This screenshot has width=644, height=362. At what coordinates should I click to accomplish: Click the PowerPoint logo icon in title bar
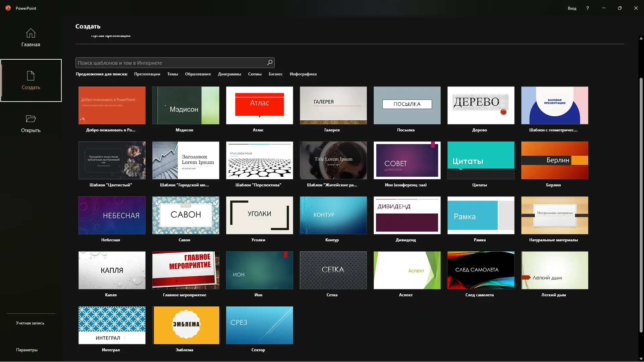coord(8,8)
